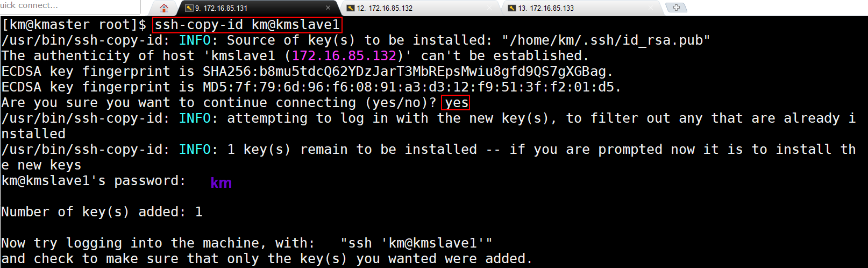Viewport: 868px width, 268px height.
Task: Switch to the 12. 172.16.85.132 tab
Action: [x=419, y=8]
